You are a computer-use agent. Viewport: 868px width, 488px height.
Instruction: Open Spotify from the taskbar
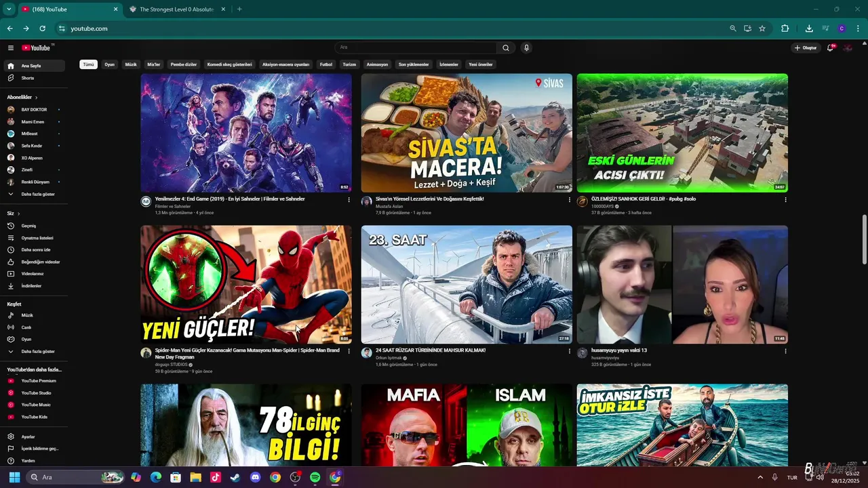pyautogui.click(x=315, y=477)
